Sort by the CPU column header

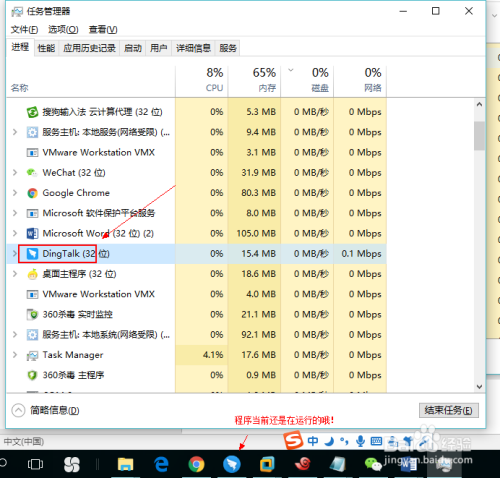pos(202,80)
